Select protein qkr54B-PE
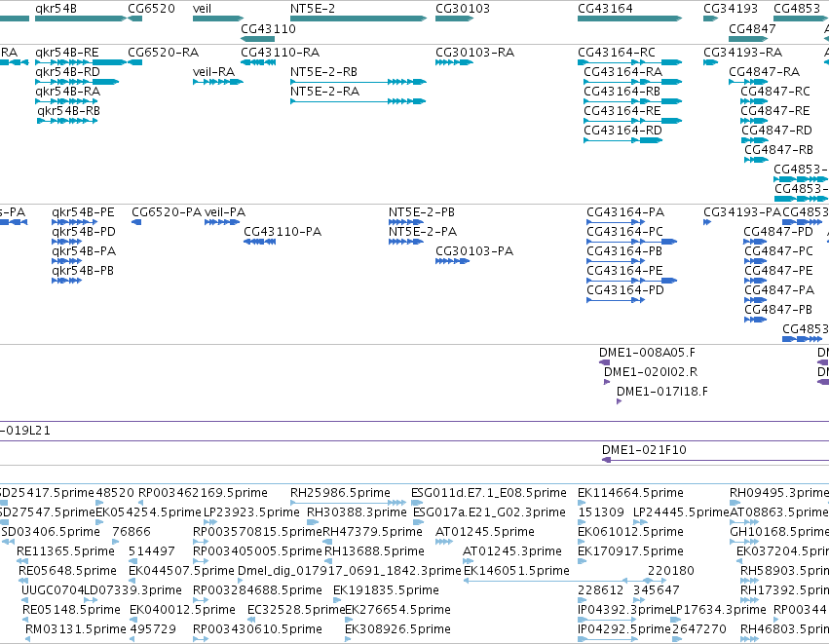Viewport: 829px width, 644px height. pos(83,212)
